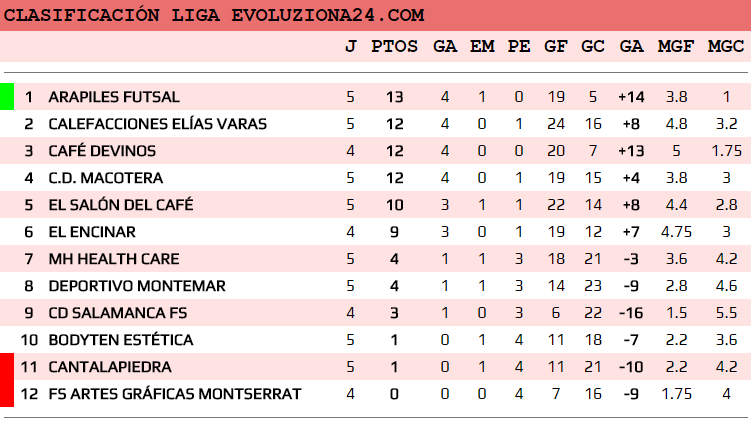Open DEPORTIVO MONTEMAR team entry
Image resolution: width=751 pixels, height=421 pixels.
pos(137,286)
